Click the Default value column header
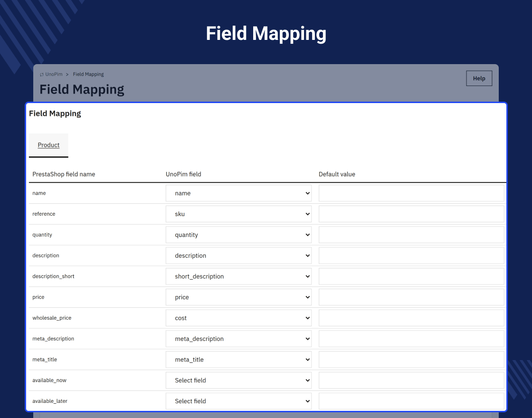Image resolution: width=532 pixels, height=418 pixels. point(337,174)
